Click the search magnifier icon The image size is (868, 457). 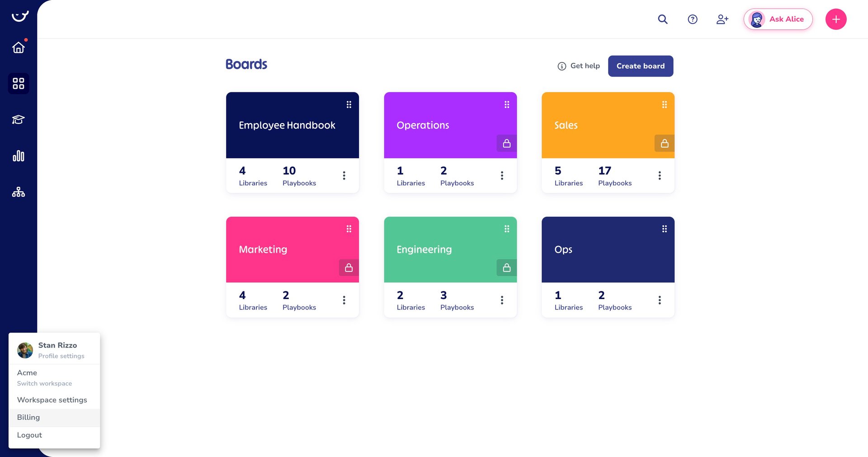coord(663,19)
